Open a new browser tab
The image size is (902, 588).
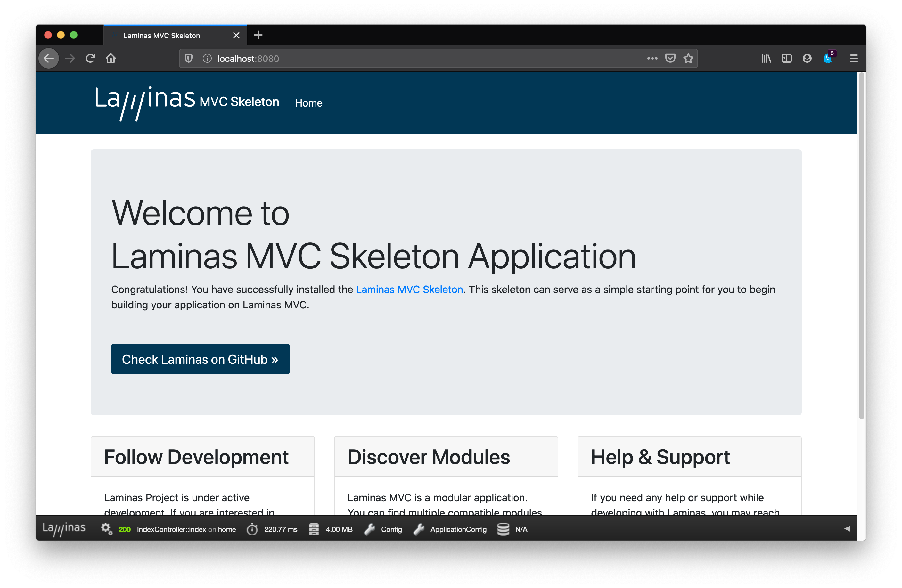point(258,35)
